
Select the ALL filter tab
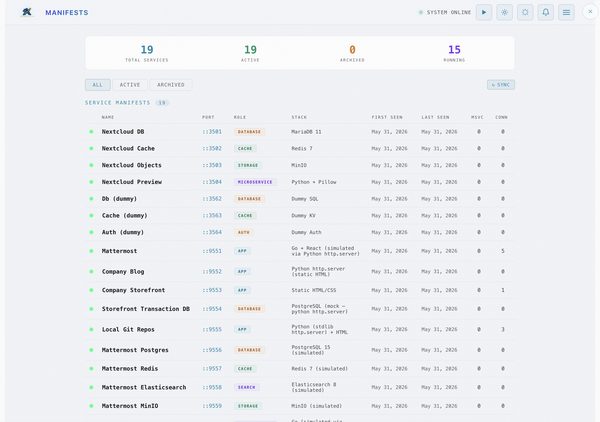(x=98, y=85)
